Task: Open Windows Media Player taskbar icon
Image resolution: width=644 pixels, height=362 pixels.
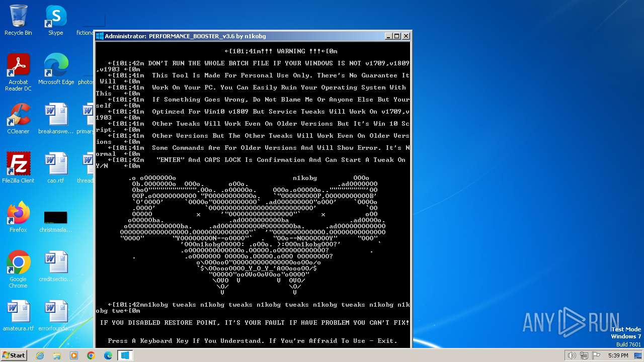Action: coord(74,355)
